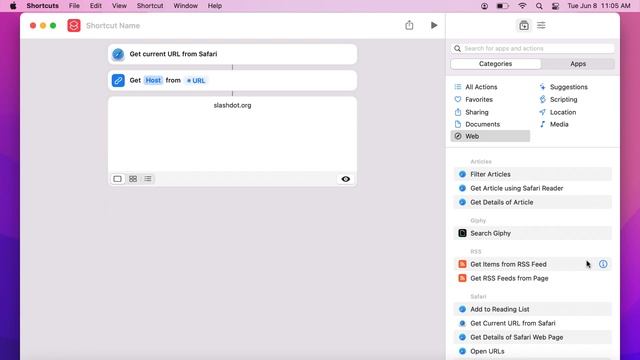Click the battery status icon

coord(502,6)
